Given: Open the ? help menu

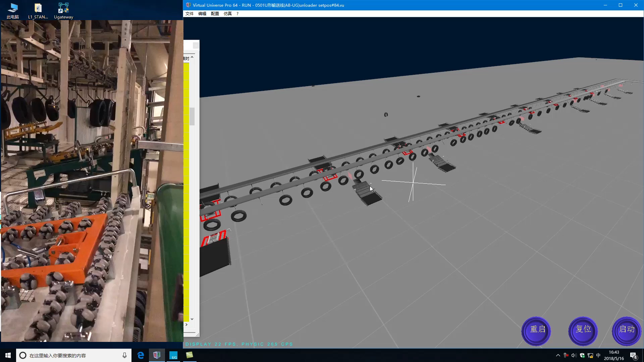Looking at the screenshot, I should [237, 14].
